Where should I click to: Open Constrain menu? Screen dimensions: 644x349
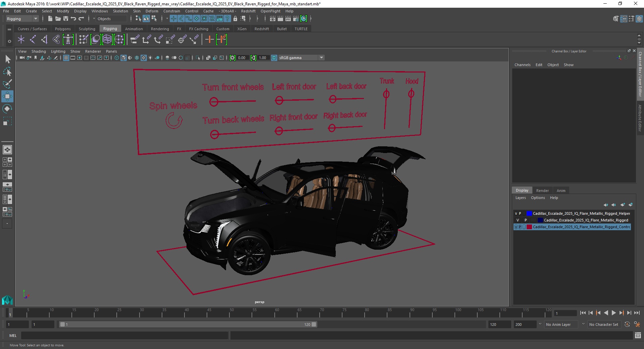(171, 11)
